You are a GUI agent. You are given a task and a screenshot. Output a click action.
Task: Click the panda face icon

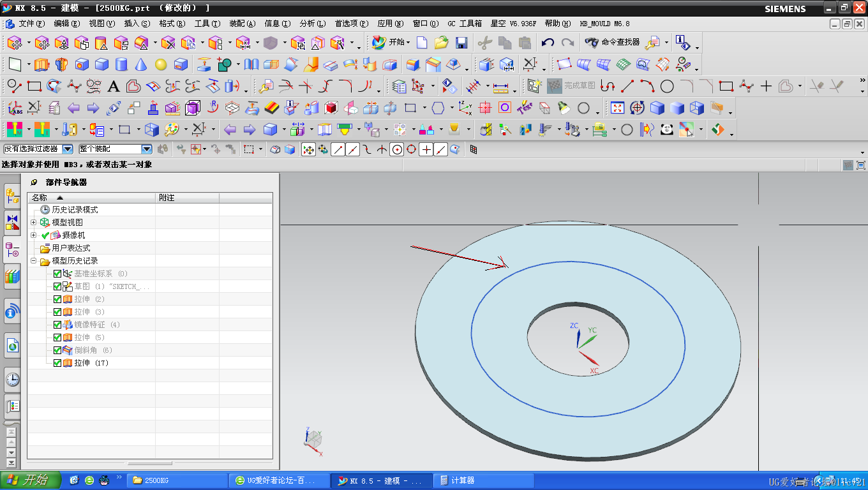coord(667,130)
